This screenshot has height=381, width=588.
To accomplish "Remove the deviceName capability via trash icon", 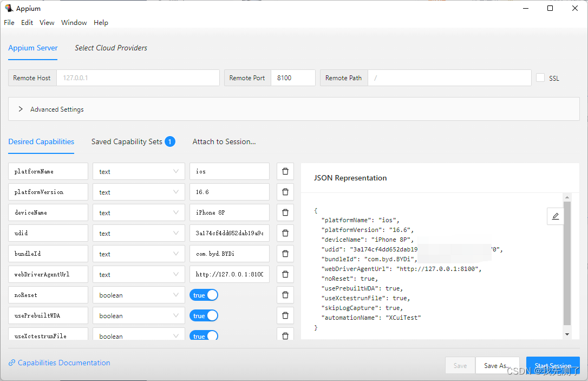I will point(285,212).
